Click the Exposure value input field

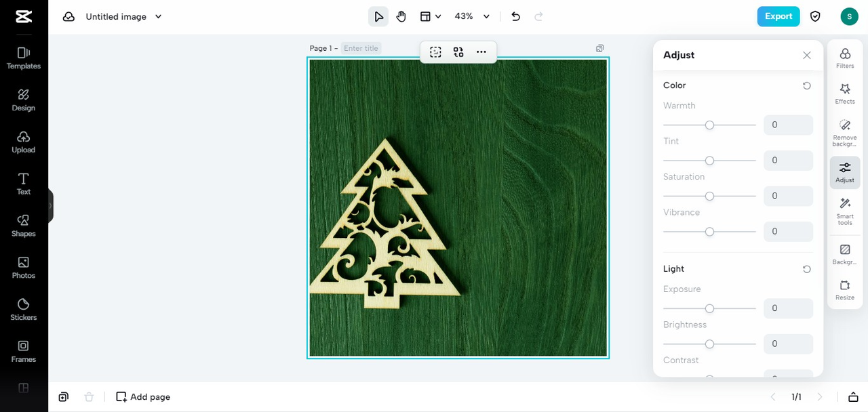tap(788, 308)
